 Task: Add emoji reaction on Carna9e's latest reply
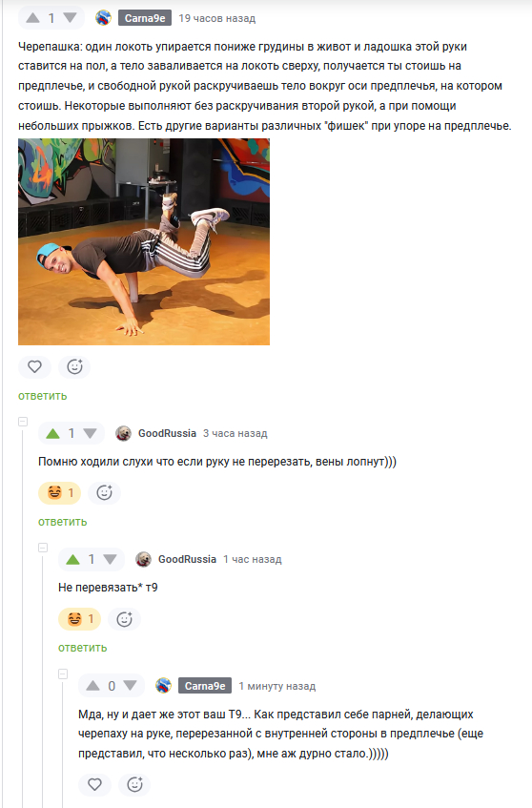135,784
